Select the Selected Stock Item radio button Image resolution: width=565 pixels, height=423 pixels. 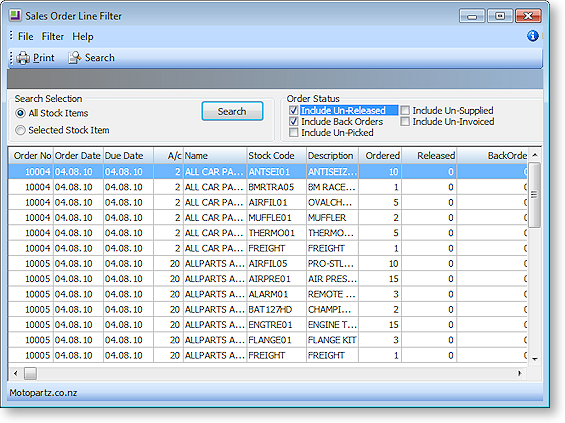21,130
